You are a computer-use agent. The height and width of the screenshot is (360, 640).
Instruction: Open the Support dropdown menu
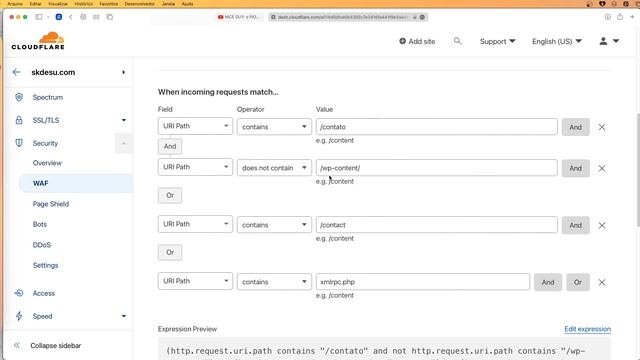(498, 41)
